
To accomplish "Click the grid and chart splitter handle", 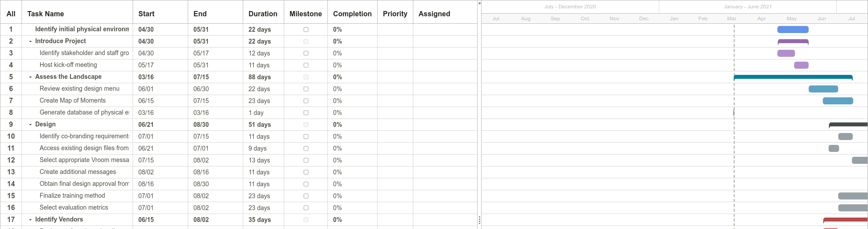I will [479, 220].
